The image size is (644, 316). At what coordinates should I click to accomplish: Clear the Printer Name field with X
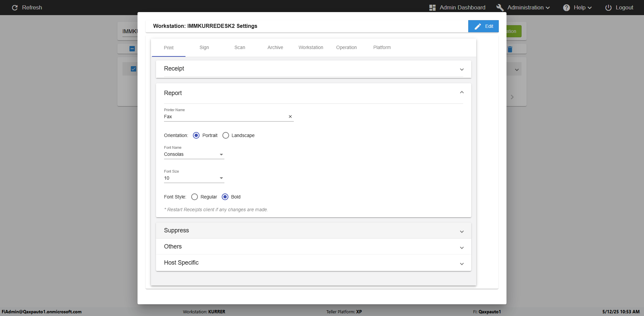pyautogui.click(x=290, y=117)
